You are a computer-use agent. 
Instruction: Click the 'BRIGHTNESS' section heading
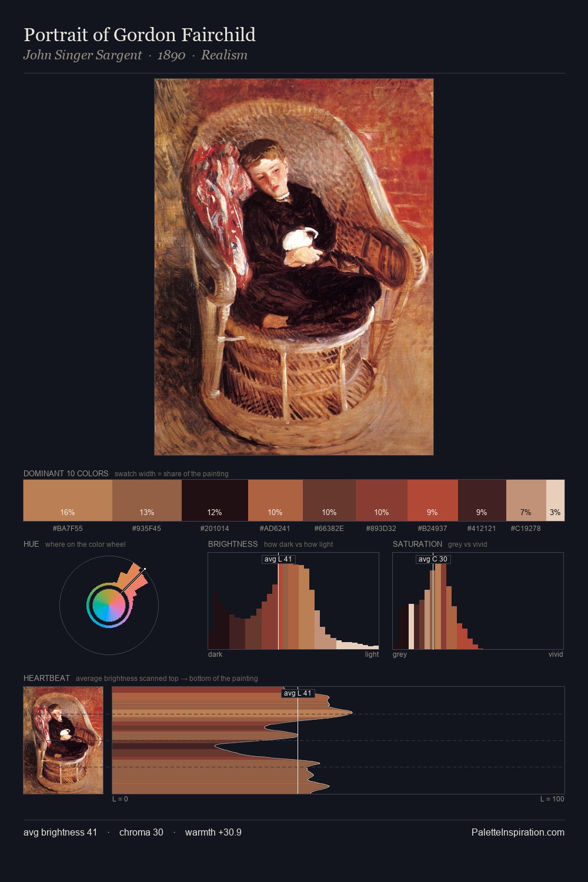tap(233, 544)
